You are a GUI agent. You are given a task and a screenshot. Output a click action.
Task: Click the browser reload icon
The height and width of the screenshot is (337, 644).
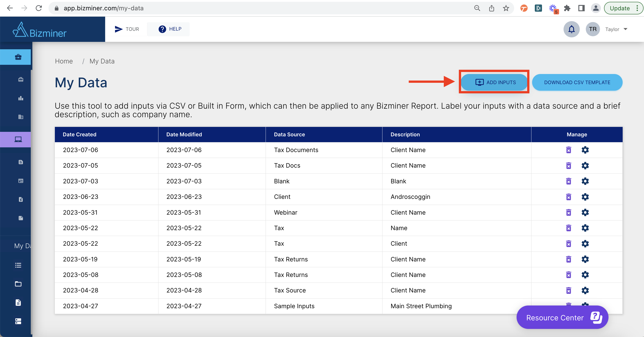(x=39, y=8)
